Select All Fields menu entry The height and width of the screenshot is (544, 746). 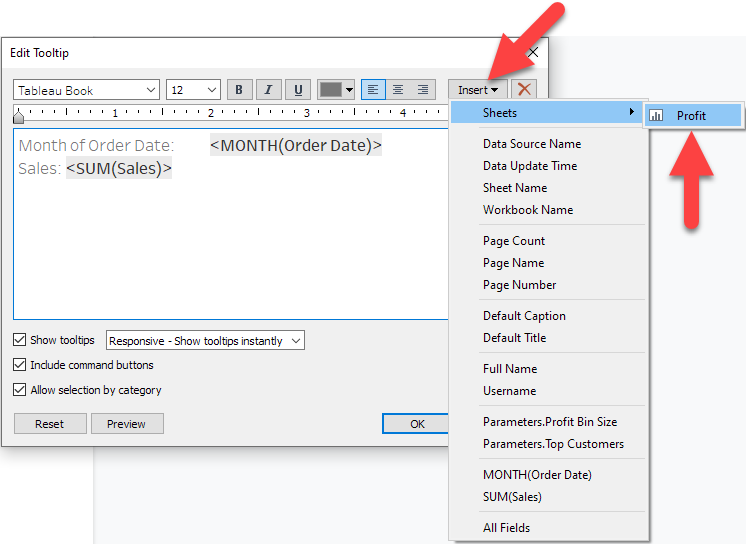pos(506,528)
